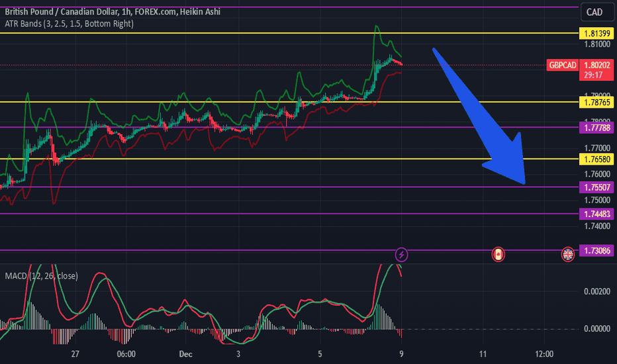Select the 1.78765 yellow level label

(x=596, y=103)
